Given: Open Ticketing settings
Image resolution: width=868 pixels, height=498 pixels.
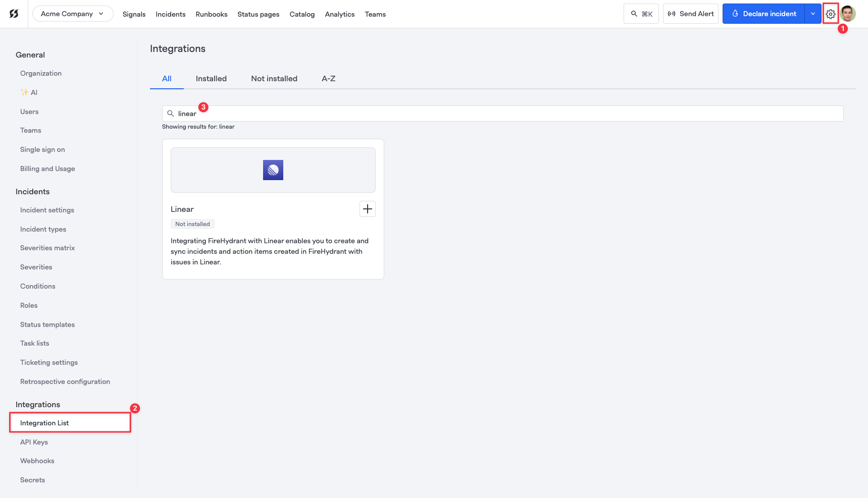Looking at the screenshot, I should click(49, 362).
